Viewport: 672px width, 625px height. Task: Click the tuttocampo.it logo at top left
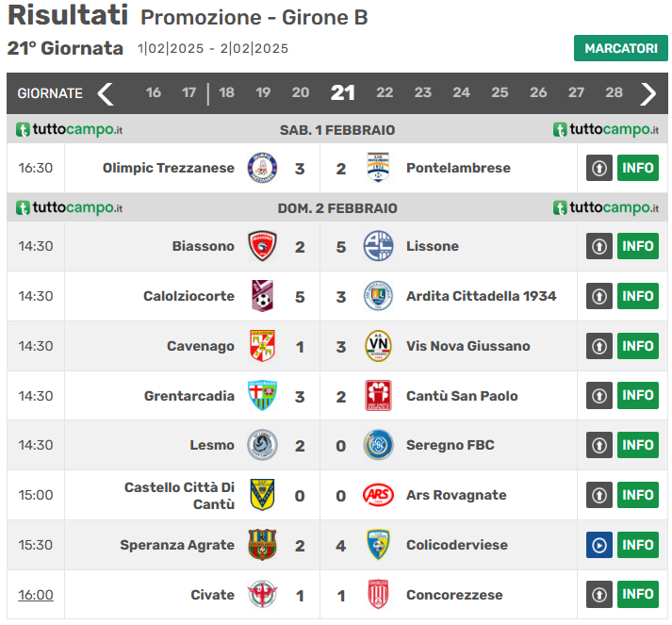[69, 129]
